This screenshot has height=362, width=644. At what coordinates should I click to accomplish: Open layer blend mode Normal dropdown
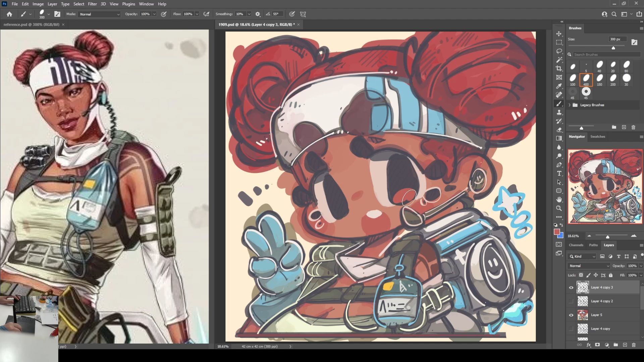[x=589, y=266]
